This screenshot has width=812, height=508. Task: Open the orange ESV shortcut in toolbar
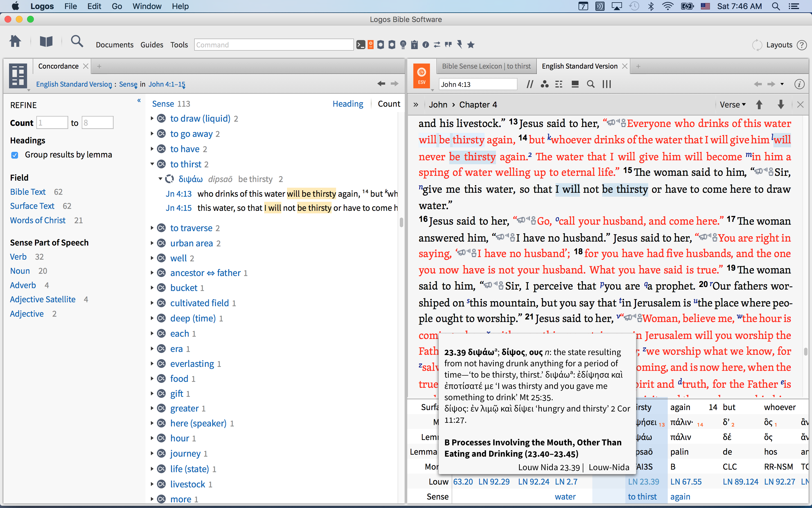(371, 45)
